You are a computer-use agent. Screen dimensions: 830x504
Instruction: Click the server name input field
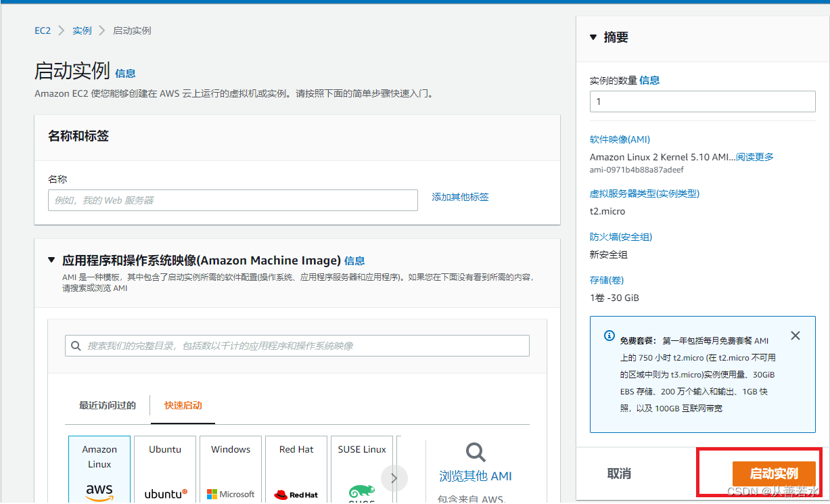pos(233,200)
